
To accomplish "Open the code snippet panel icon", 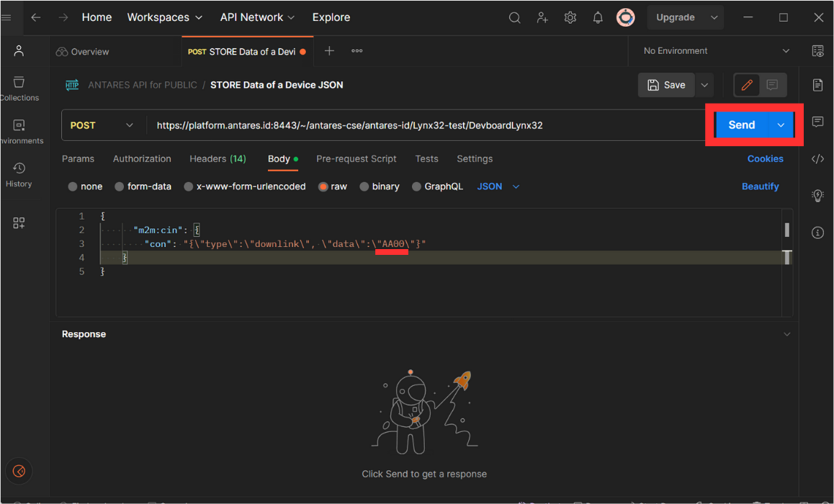I will click(817, 159).
